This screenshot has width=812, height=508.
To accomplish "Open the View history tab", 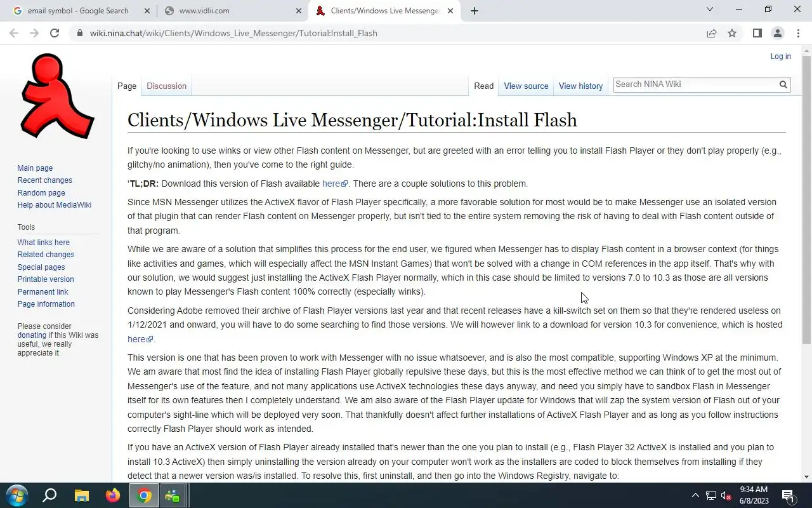I will [580, 86].
